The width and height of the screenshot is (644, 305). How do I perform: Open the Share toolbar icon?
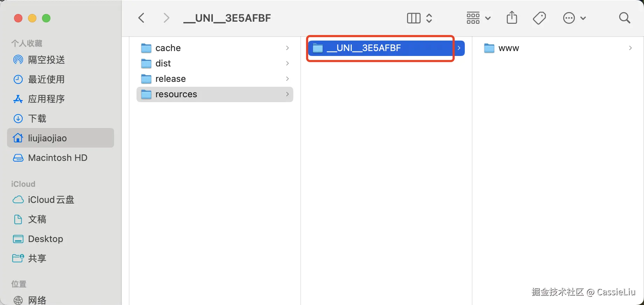[512, 17]
